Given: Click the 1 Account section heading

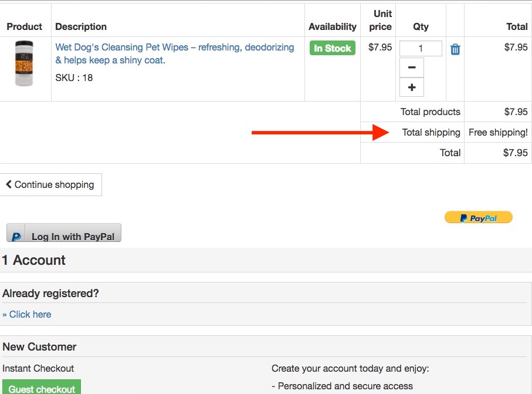Looking at the screenshot, I should (34, 260).
